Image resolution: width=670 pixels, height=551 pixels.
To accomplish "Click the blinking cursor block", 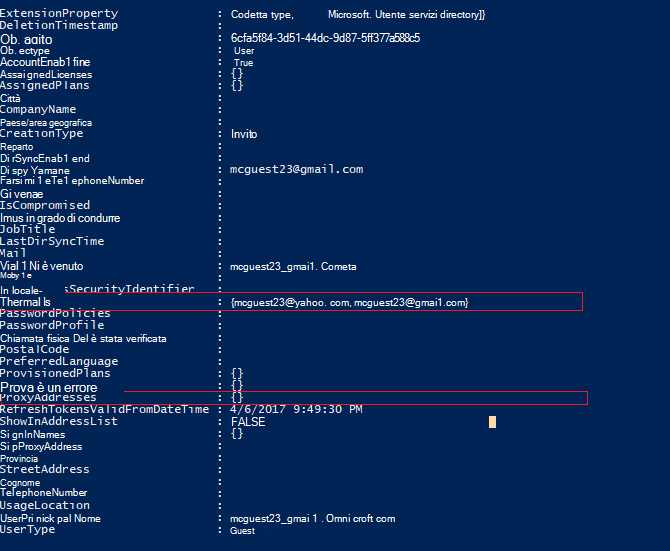I will (x=492, y=422).
